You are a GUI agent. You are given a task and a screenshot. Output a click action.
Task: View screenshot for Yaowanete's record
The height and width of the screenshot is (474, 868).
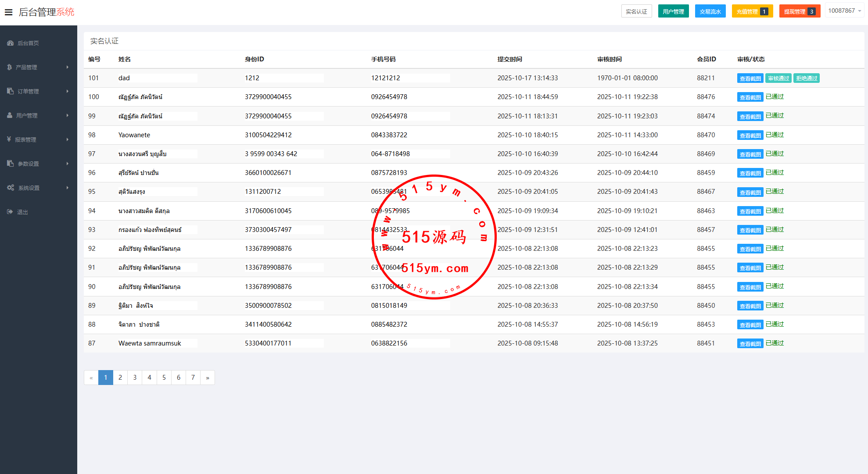(x=750, y=135)
